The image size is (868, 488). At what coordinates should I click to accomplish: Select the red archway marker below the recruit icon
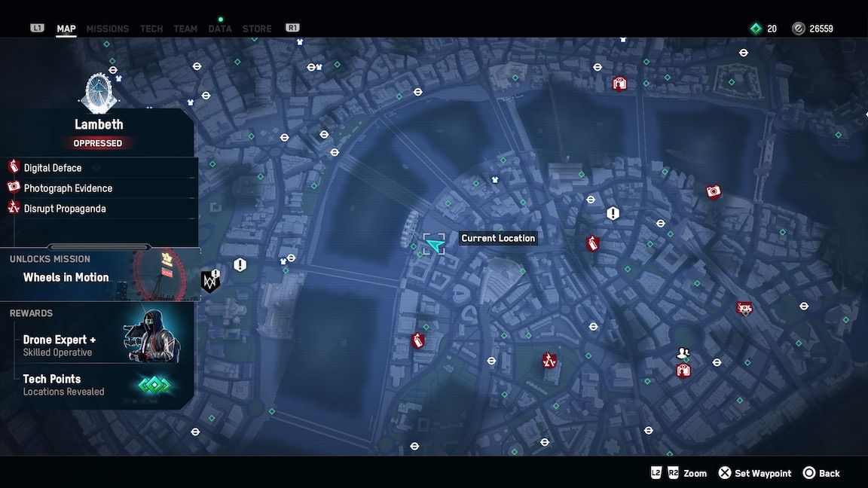(683, 371)
